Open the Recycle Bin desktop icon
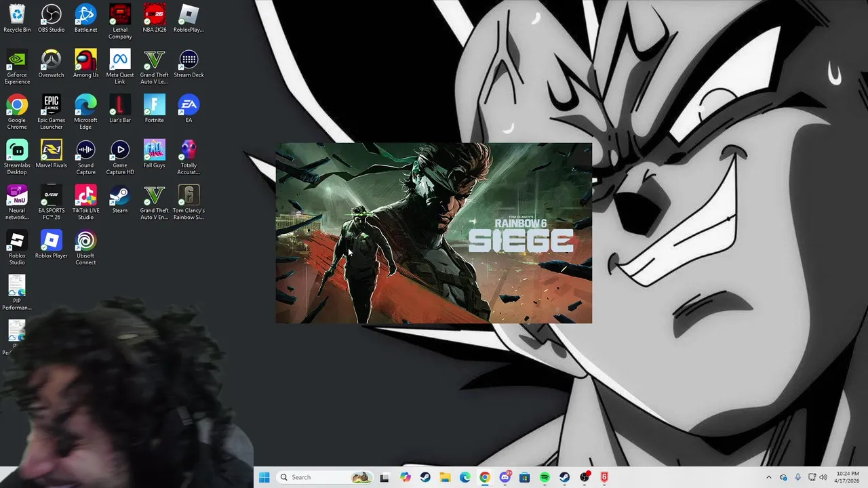Screen dimensions: 868x488 click(x=17, y=18)
